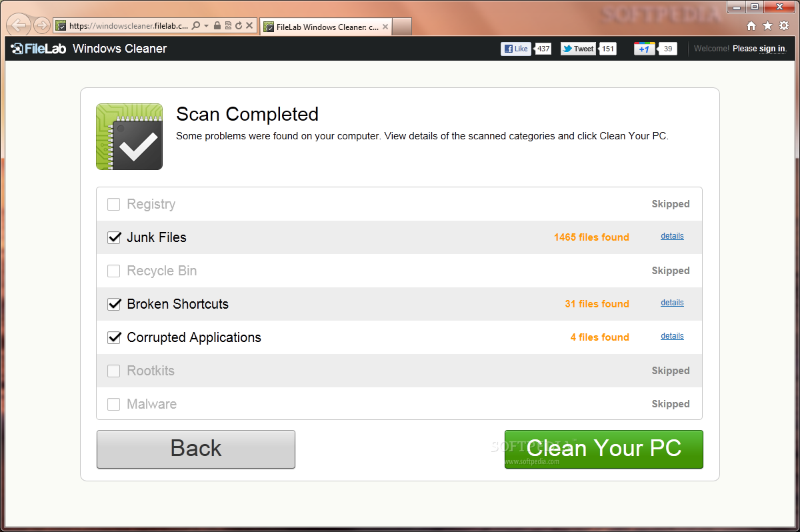Click the Corrupted Applications label
This screenshot has height=532, width=800.
[x=194, y=337]
